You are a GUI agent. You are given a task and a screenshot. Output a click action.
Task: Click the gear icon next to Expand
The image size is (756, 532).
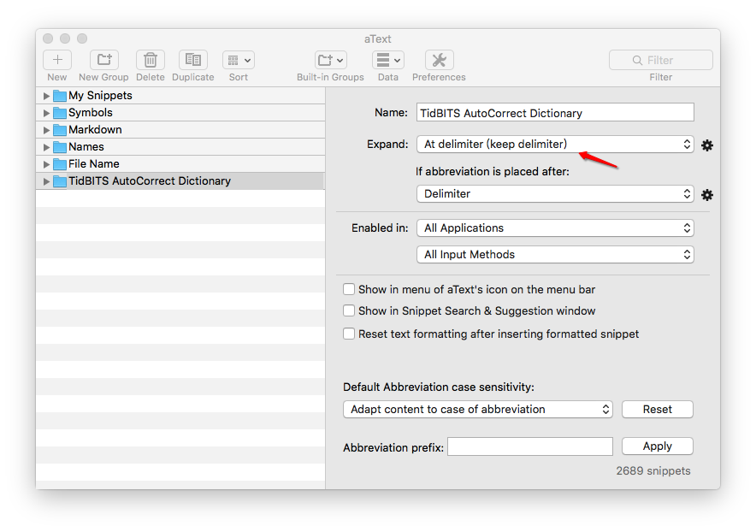pyautogui.click(x=706, y=145)
